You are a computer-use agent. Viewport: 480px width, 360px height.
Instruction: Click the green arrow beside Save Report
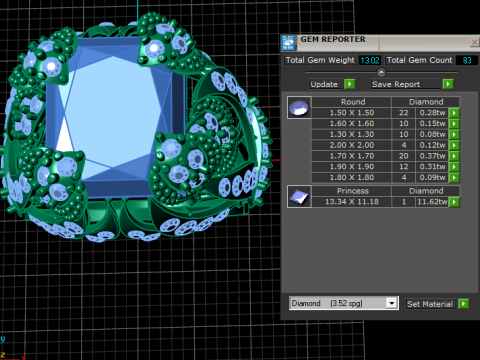tap(448, 84)
